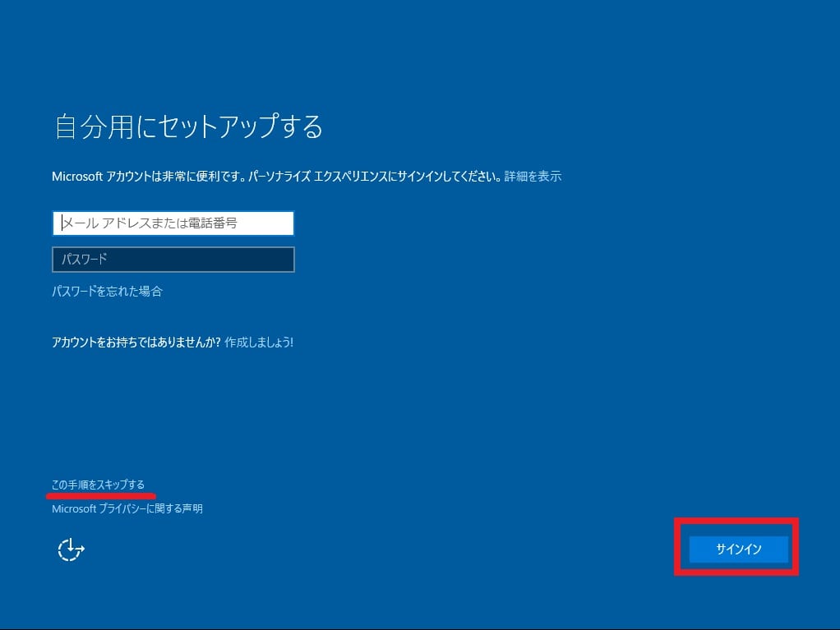Click the サインイン button
This screenshot has height=630, width=840.
(738, 549)
